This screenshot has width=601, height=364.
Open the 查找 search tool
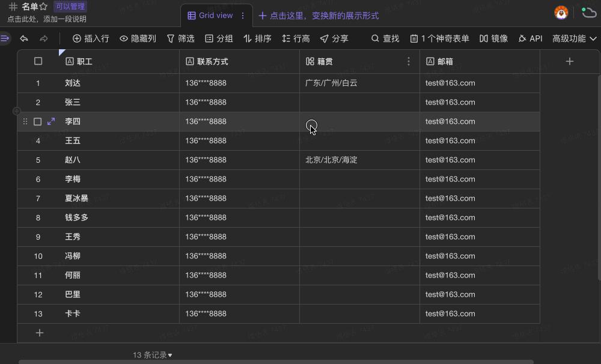pos(385,38)
